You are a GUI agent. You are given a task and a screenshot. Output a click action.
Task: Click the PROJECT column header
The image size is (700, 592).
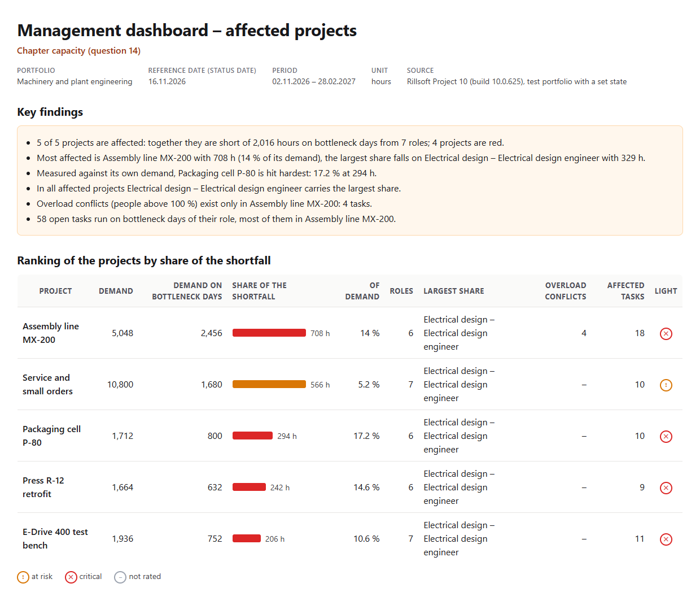[x=55, y=291]
